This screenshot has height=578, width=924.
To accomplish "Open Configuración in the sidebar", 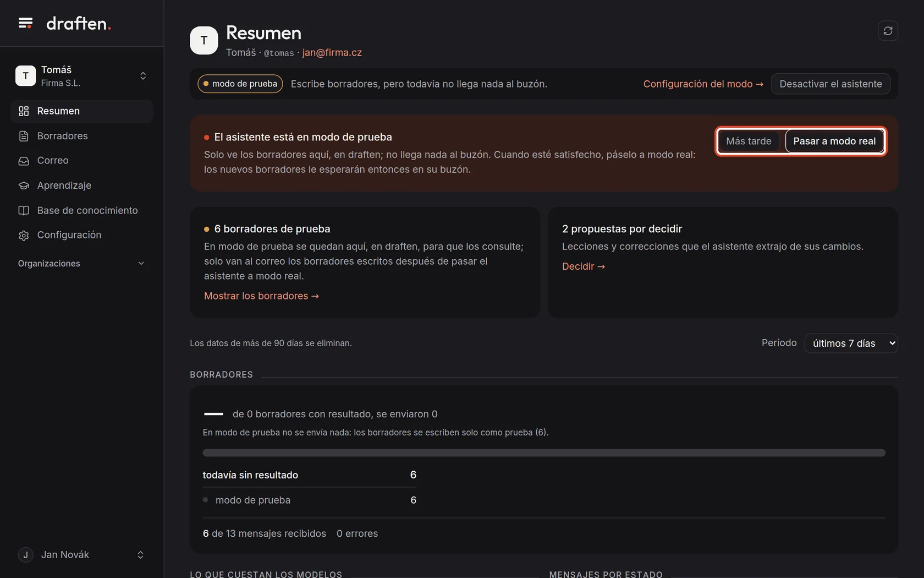I will click(x=81, y=235).
